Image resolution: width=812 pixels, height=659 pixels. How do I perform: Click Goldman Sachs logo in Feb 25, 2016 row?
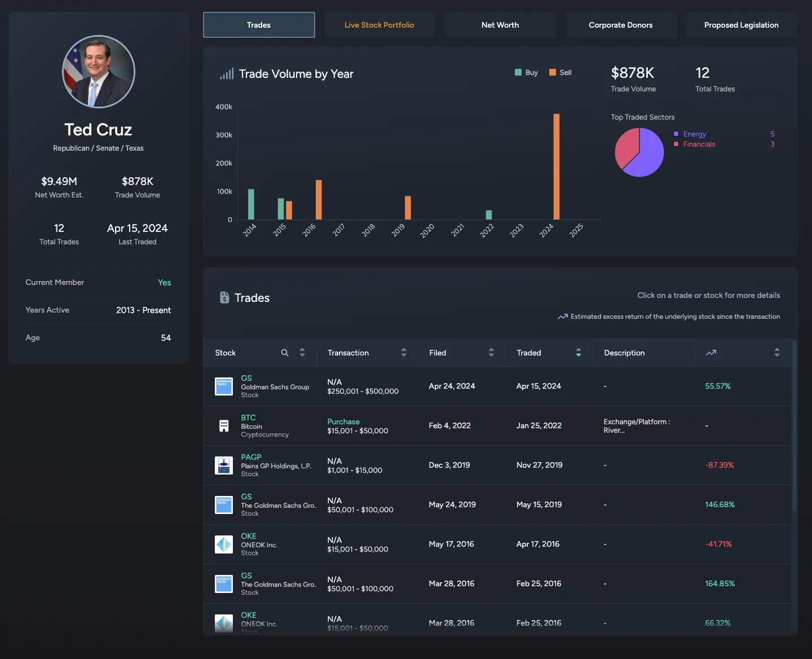(x=224, y=584)
